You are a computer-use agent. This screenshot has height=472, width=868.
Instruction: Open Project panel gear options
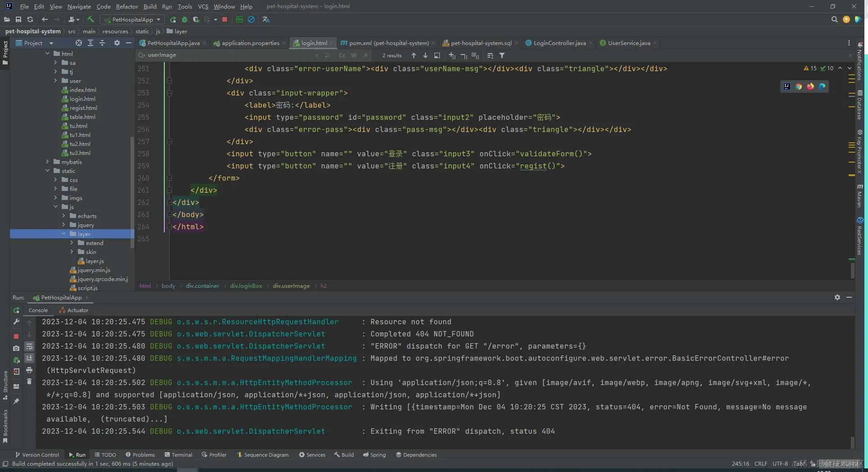click(117, 43)
